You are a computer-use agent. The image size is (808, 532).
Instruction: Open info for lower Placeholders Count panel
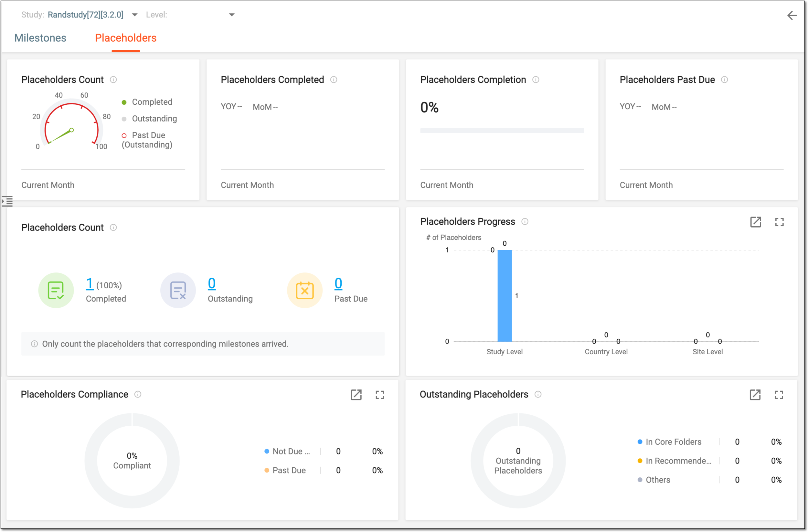113,228
